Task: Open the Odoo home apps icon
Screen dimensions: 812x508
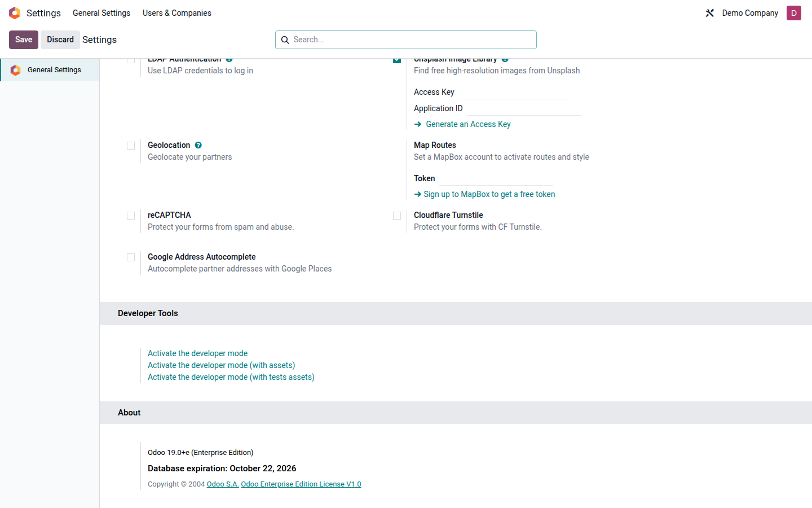Action: tap(15, 13)
